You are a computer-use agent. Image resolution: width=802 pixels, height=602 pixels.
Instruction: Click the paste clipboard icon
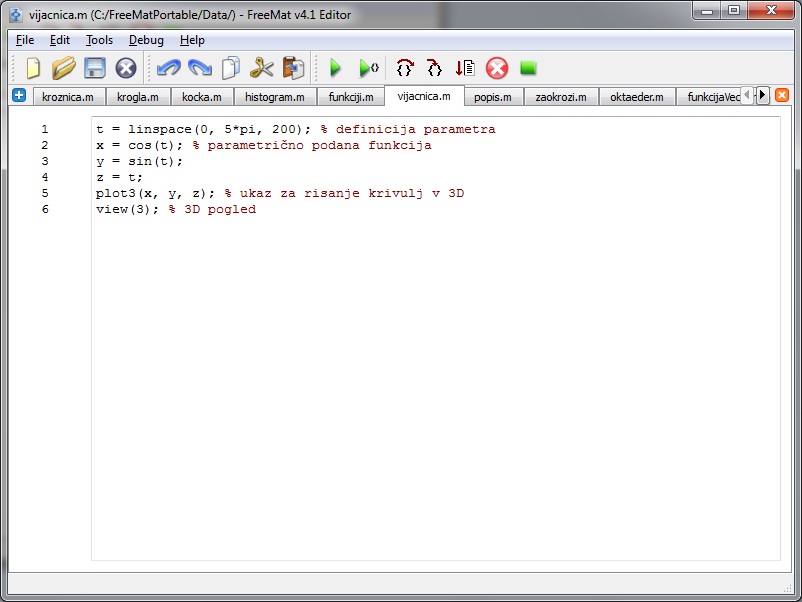(x=293, y=68)
